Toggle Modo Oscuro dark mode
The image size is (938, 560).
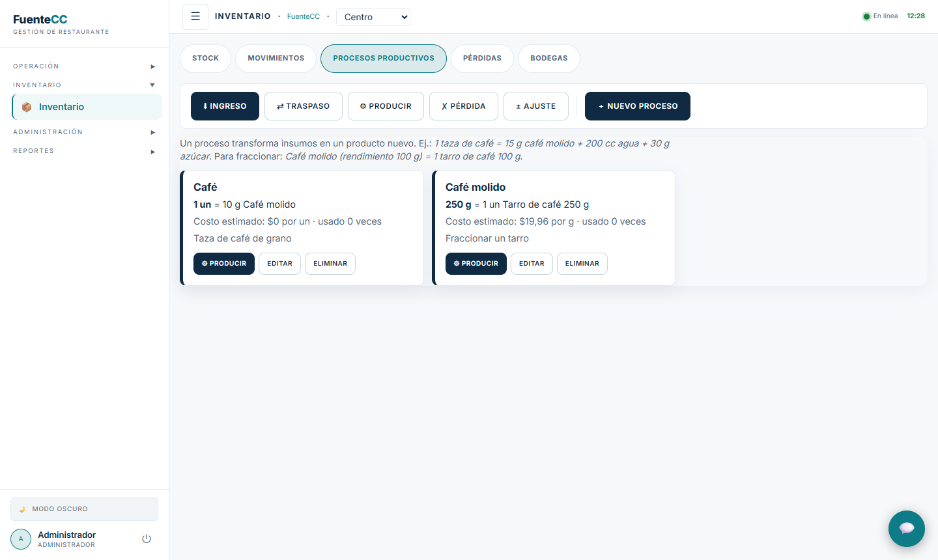pos(84,509)
